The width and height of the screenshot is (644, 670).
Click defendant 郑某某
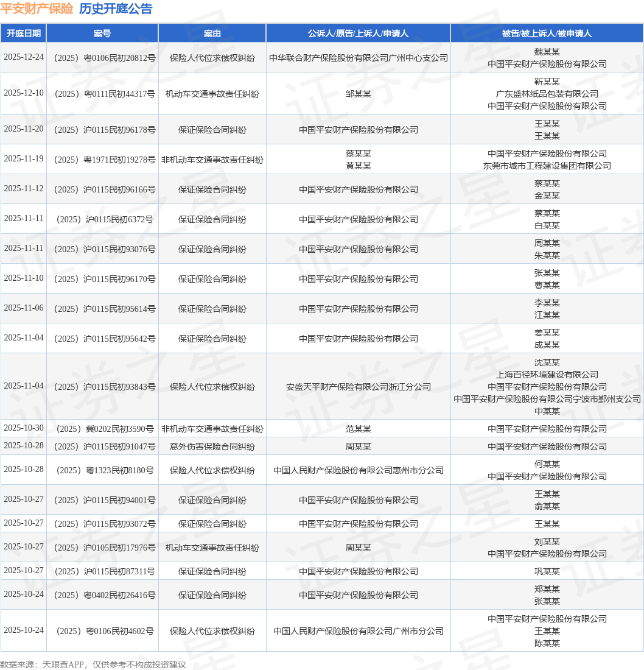[x=547, y=589]
